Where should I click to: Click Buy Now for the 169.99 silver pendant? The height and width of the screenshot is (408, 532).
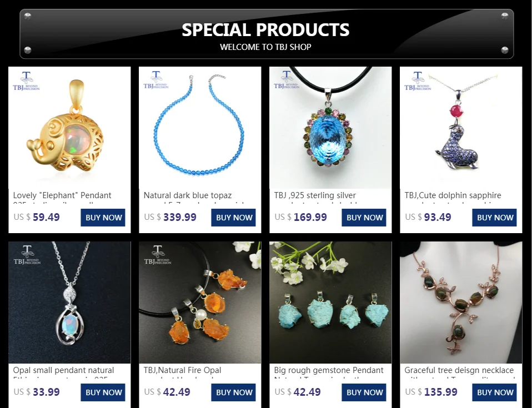[364, 218]
